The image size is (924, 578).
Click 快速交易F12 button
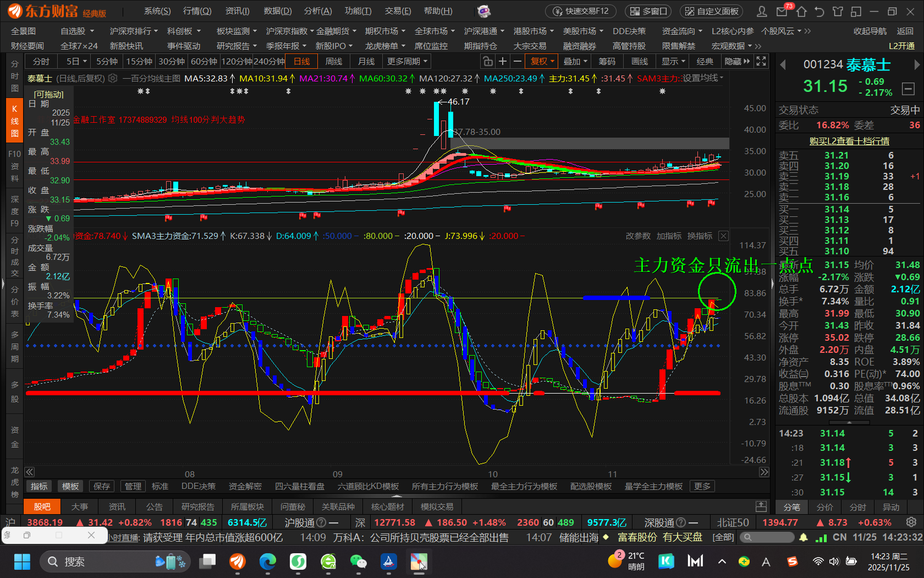pos(581,11)
